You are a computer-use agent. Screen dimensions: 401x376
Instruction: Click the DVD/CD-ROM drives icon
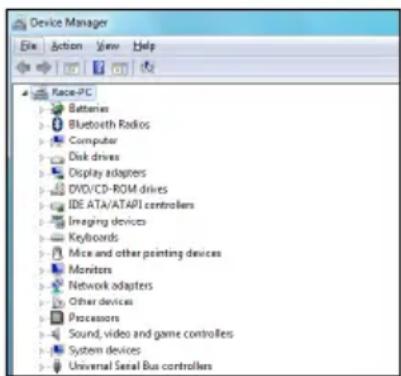click(x=57, y=189)
